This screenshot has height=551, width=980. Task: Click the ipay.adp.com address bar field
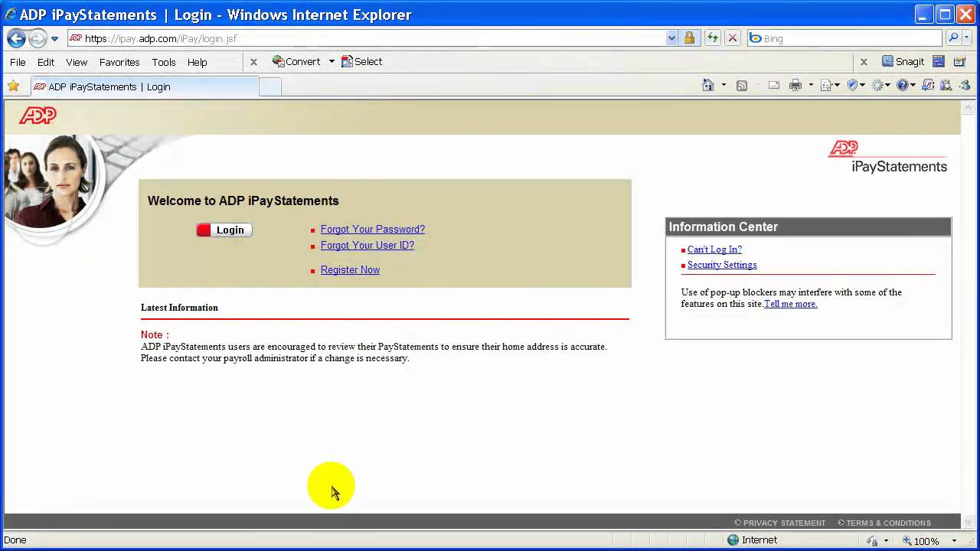click(x=365, y=38)
